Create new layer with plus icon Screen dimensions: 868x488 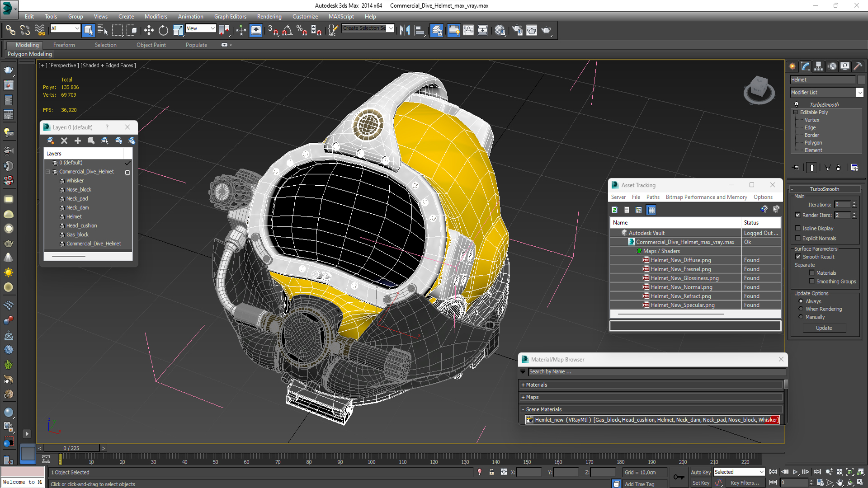coord(78,141)
